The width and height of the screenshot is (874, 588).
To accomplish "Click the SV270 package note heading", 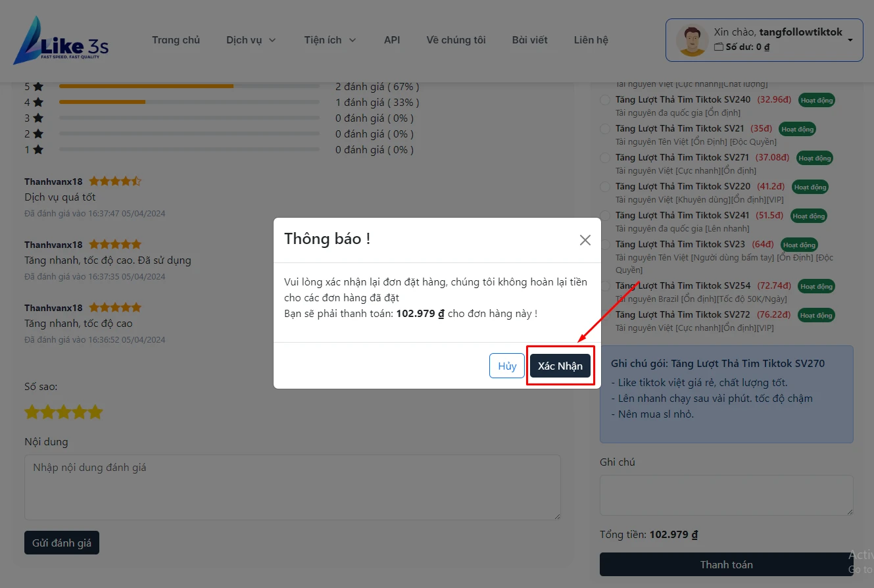I will (717, 363).
